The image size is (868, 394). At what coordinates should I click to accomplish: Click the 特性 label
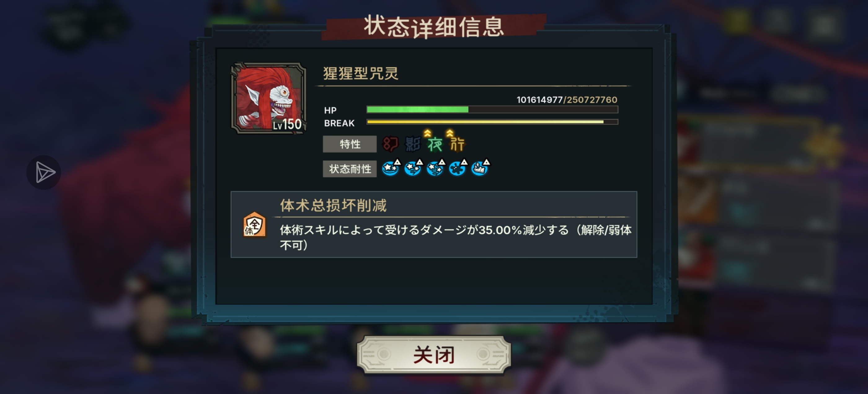click(x=350, y=144)
